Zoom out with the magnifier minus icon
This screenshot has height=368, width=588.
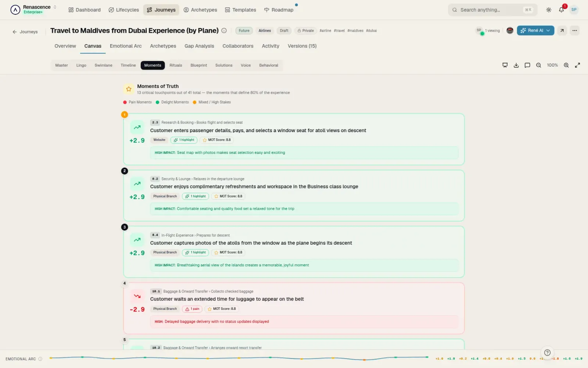point(538,65)
